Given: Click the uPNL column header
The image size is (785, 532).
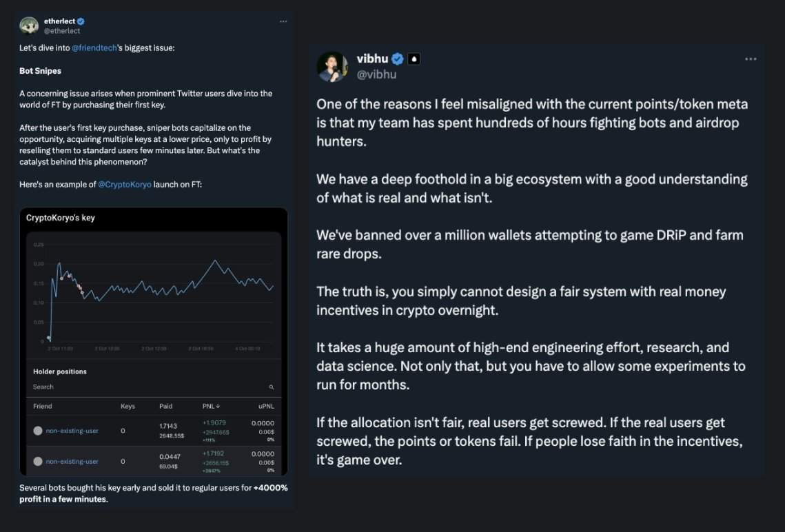Looking at the screenshot, I should point(266,407).
